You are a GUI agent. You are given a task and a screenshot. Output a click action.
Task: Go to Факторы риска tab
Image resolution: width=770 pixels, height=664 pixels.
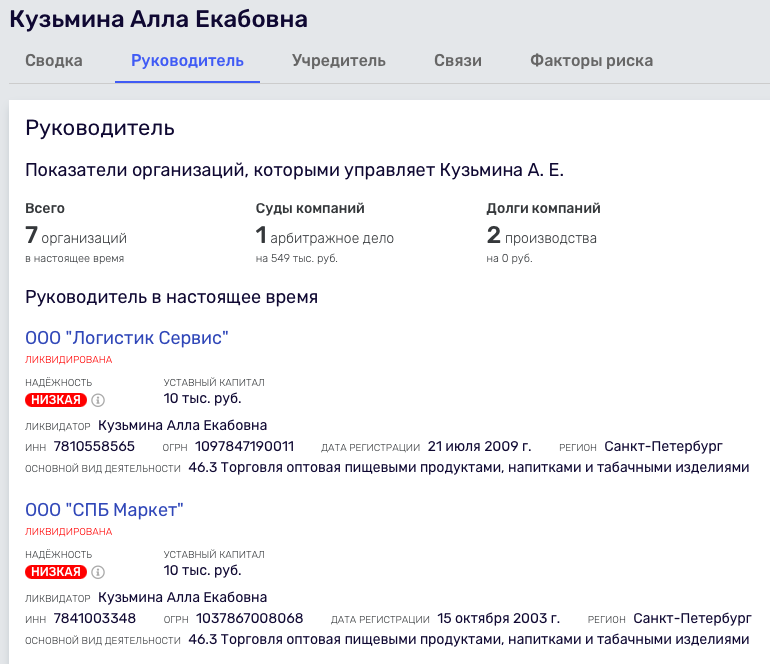pos(591,60)
